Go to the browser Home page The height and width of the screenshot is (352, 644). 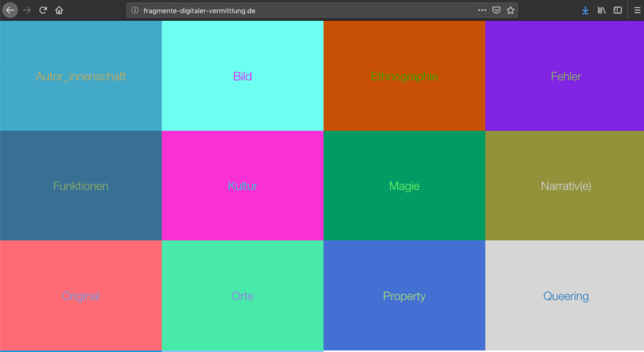click(x=59, y=10)
